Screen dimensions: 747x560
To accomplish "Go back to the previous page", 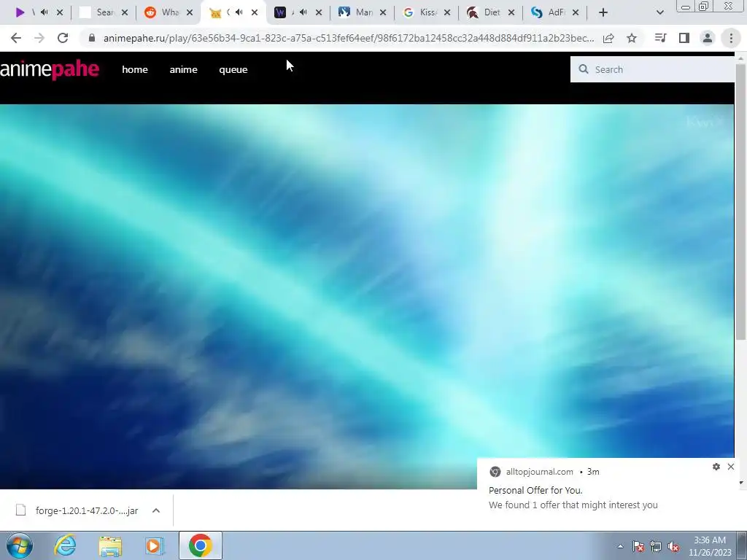I will click(x=16, y=38).
